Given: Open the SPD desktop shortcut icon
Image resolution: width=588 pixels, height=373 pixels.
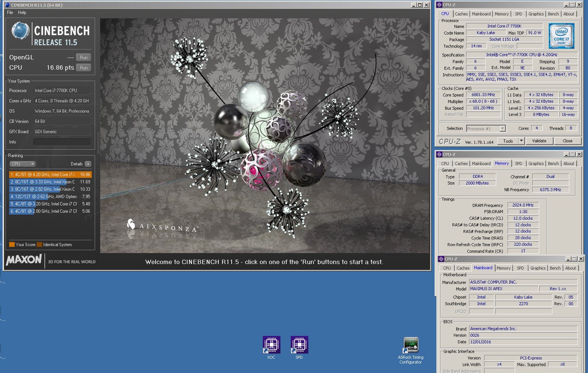Looking at the screenshot, I should tap(299, 345).
